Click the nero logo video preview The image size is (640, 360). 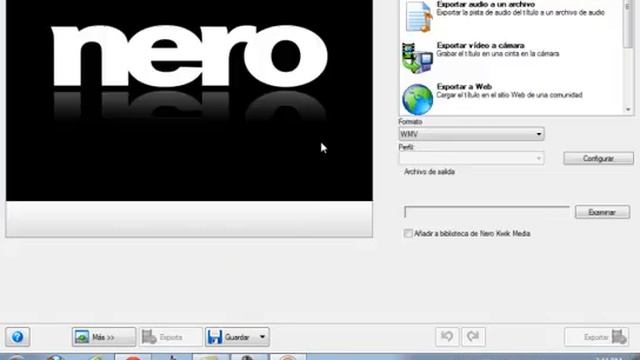click(x=189, y=100)
